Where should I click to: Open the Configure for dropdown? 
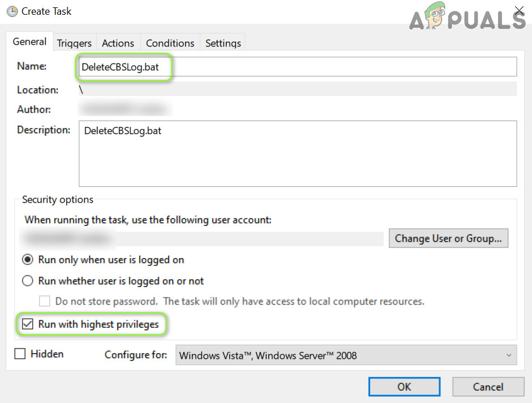point(346,355)
